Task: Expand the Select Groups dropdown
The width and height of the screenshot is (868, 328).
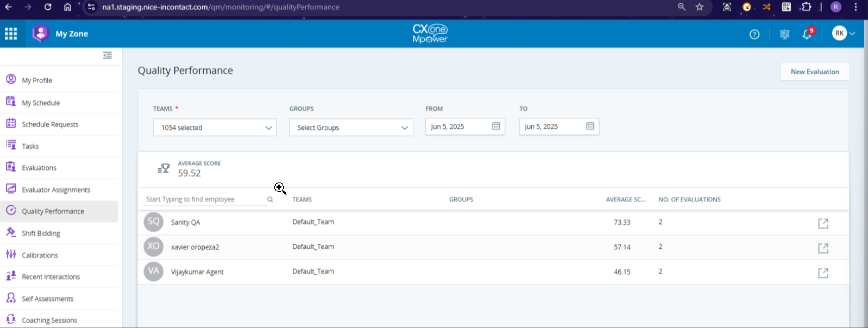Action: click(x=351, y=128)
